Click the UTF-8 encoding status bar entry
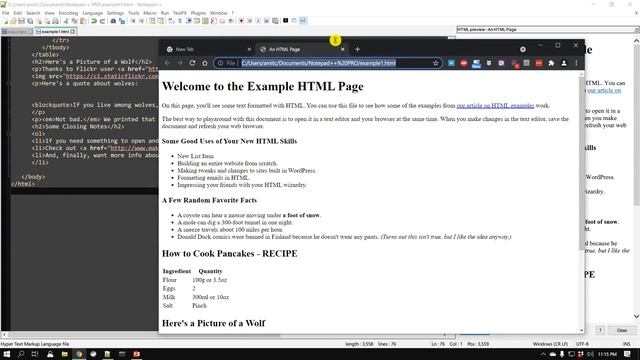Image resolution: width=640 pixels, height=360 pixels. pyautogui.click(x=582, y=344)
